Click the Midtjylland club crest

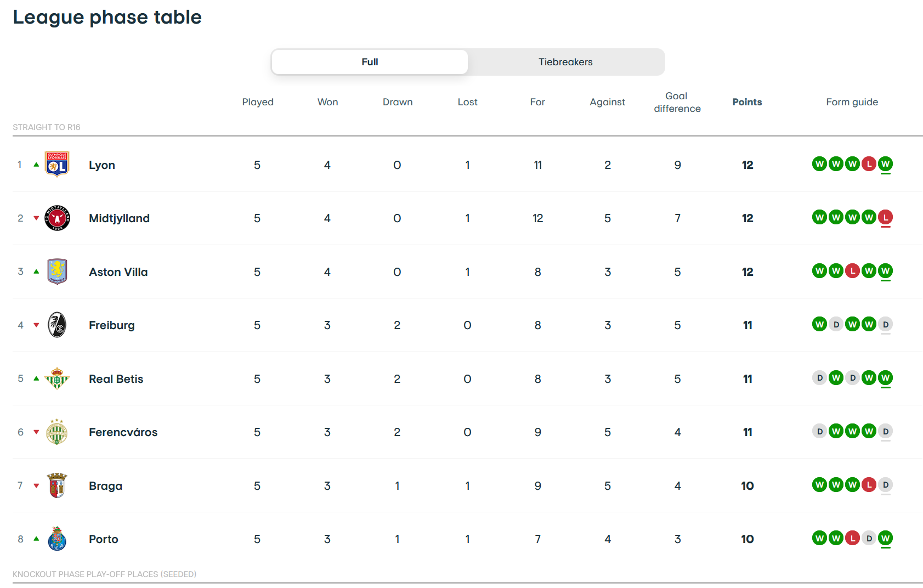(x=57, y=218)
